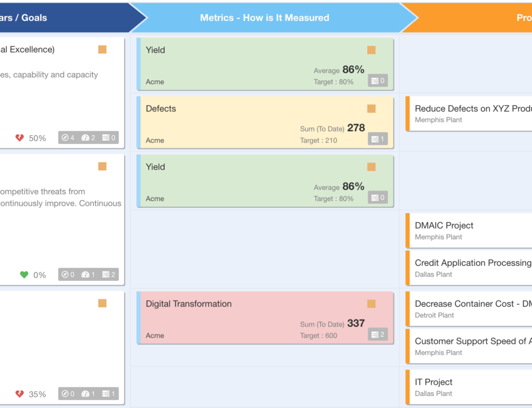Click the broken heart health icon showing 50%

click(x=19, y=137)
